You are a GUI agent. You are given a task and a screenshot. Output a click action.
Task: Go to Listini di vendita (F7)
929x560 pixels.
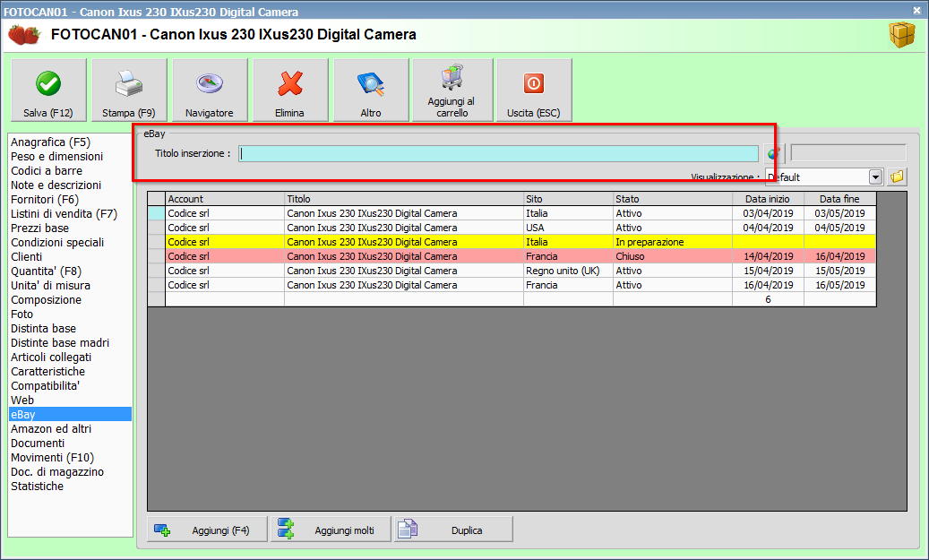pyautogui.click(x=64, y=213)
